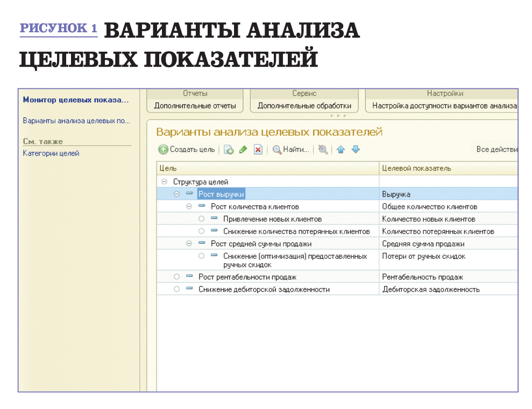The width and height of the screenshot is (532, 409).
Task: Click the Количество потерянных клиентов cell
Action: [448, 231]
